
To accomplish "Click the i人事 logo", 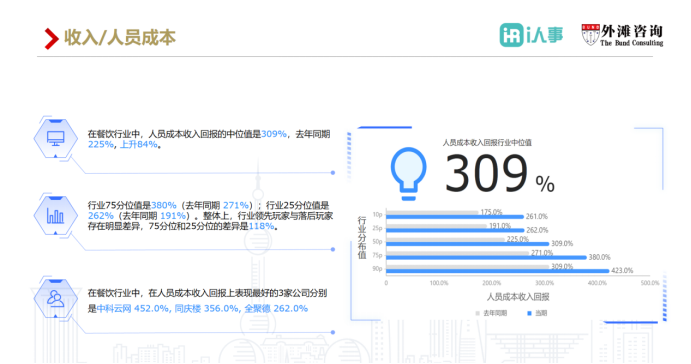I will [x=531, y=35].
